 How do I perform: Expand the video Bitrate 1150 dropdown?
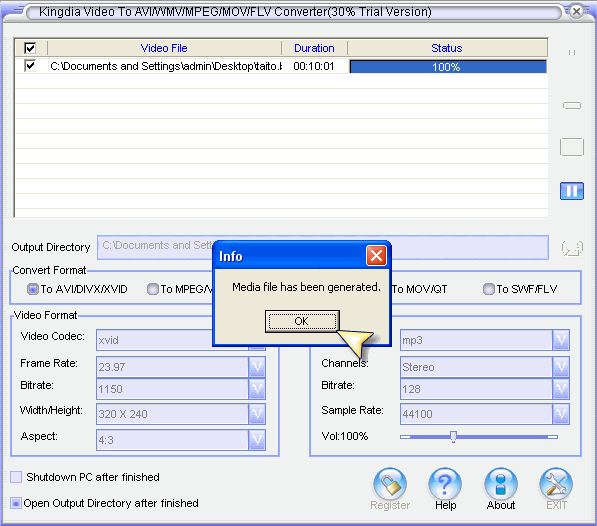tap(257, 389)
